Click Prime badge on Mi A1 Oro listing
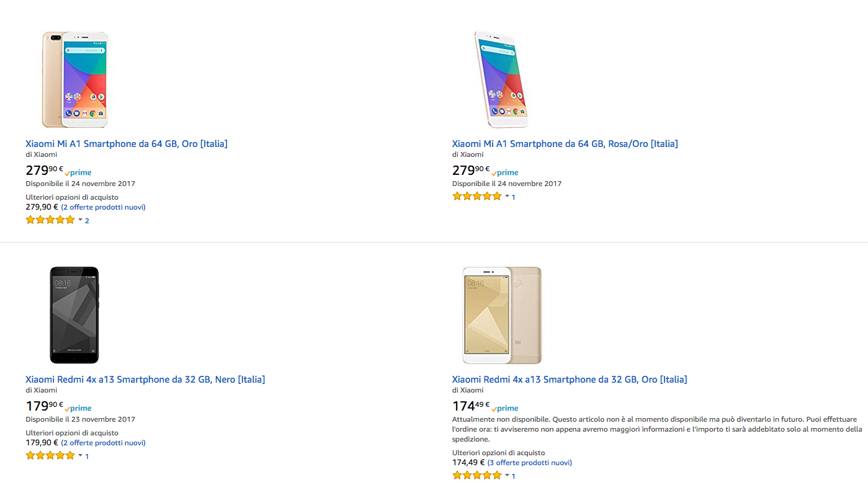Viewport: 868px width, 485px height. [78, 173]
